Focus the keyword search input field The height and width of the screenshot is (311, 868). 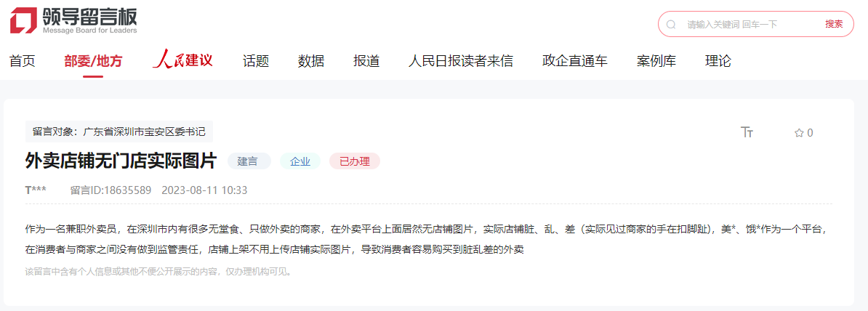tap(750, 25)
